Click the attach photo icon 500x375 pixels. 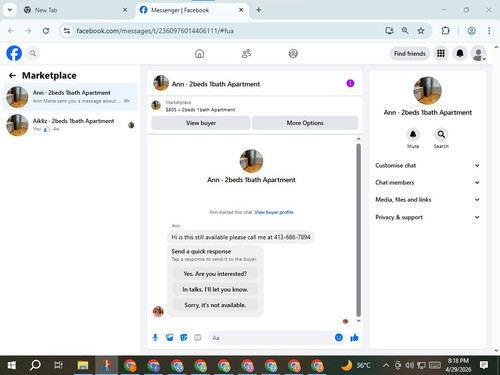[170, 338]
